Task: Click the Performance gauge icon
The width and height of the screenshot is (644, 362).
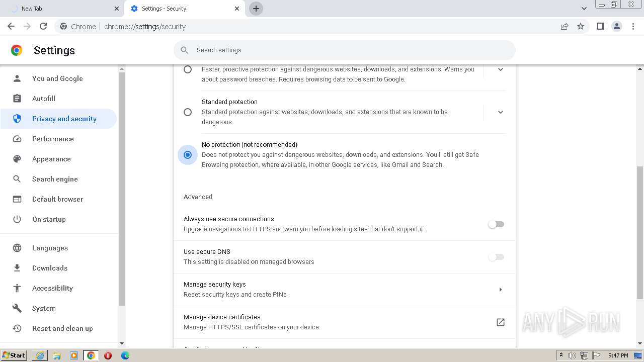Action: click(x=17, y=139)
